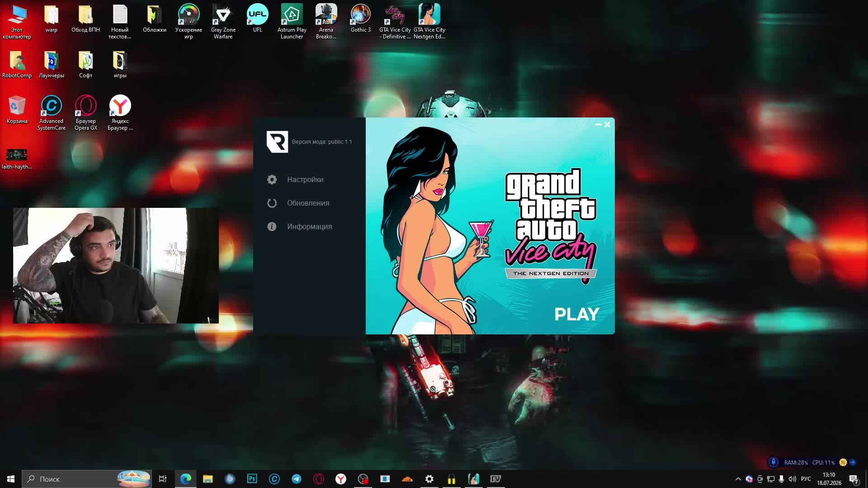This screenshot has width=868, height=488.
Task: Switch to Vice City launcher taskbar button
Action: coord(474,479)
